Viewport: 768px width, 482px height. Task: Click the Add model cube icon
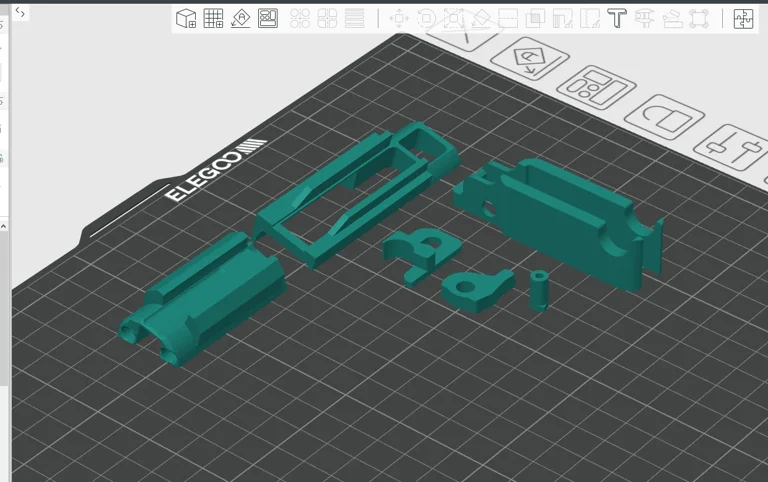point(186,18)
